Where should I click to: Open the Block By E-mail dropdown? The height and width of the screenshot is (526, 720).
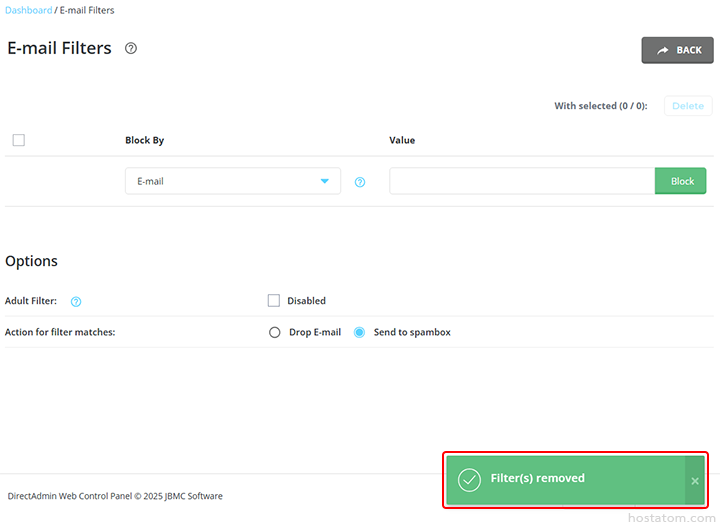pos(232,181)
